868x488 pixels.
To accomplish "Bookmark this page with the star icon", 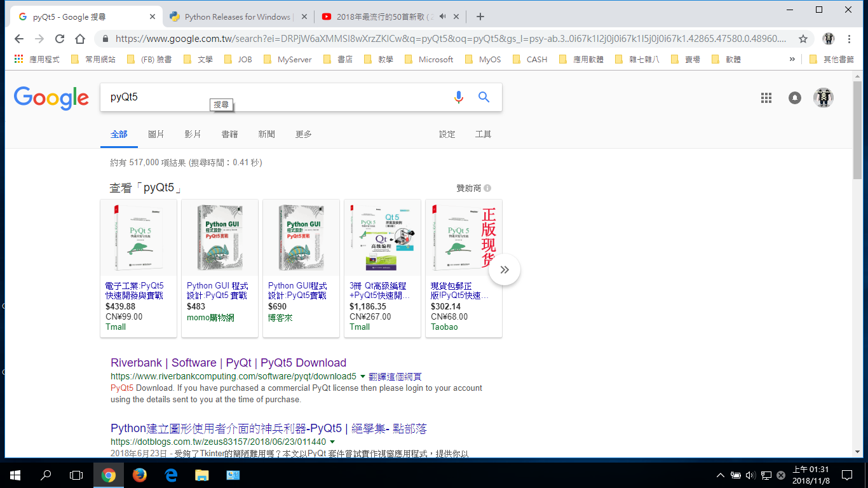I will pyautogui.click(x=803, y=39).
